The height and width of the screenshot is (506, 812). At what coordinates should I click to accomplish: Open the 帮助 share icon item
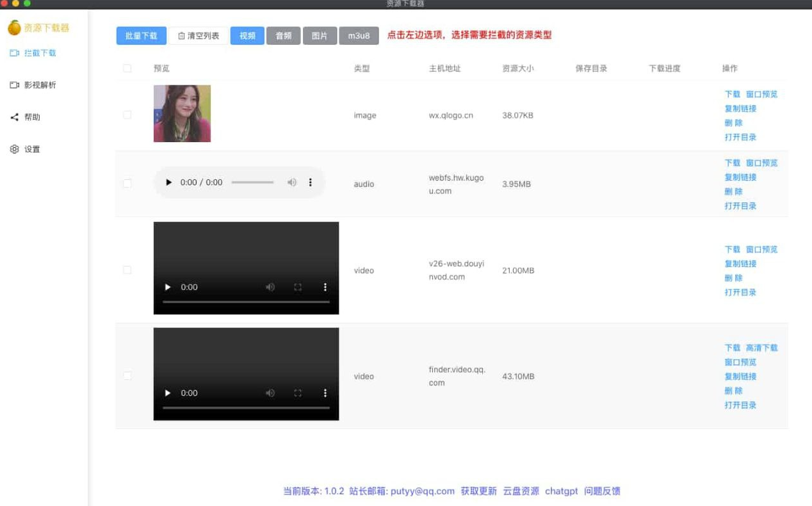[26, 117]
